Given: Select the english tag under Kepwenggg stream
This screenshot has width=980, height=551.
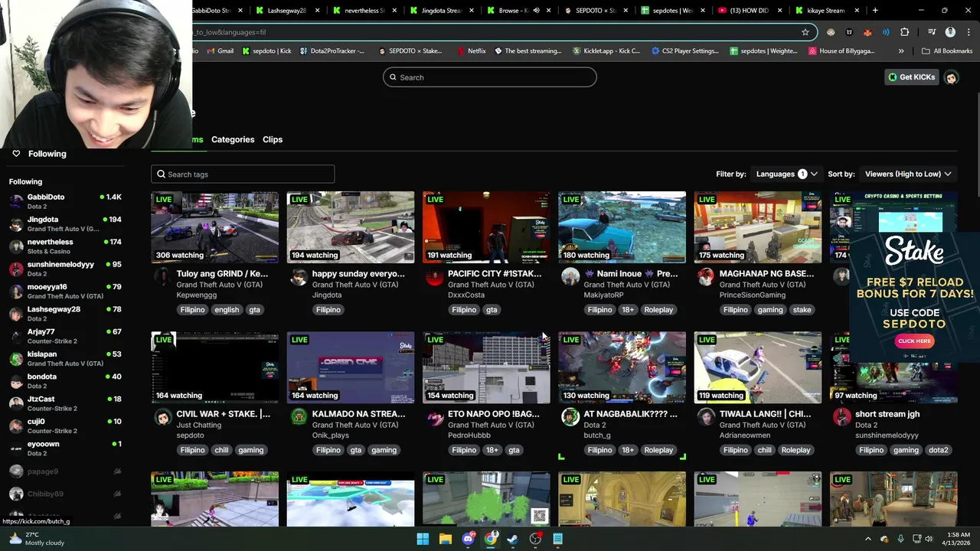Looking at the screenshot, I should pos(227,310).
